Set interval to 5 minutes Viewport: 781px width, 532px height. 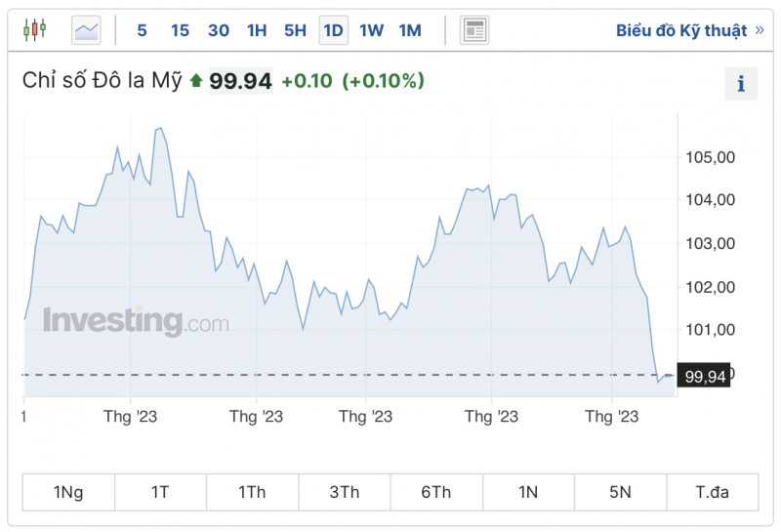[142, 30]
